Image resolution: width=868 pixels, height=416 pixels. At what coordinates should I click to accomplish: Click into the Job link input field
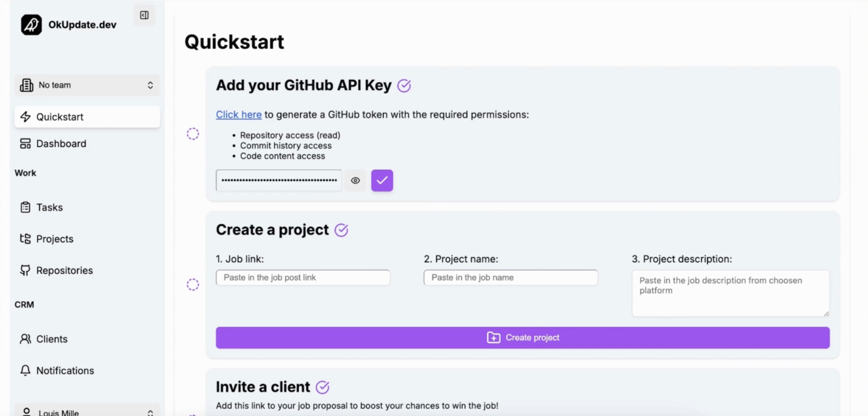tap(303, 278)
